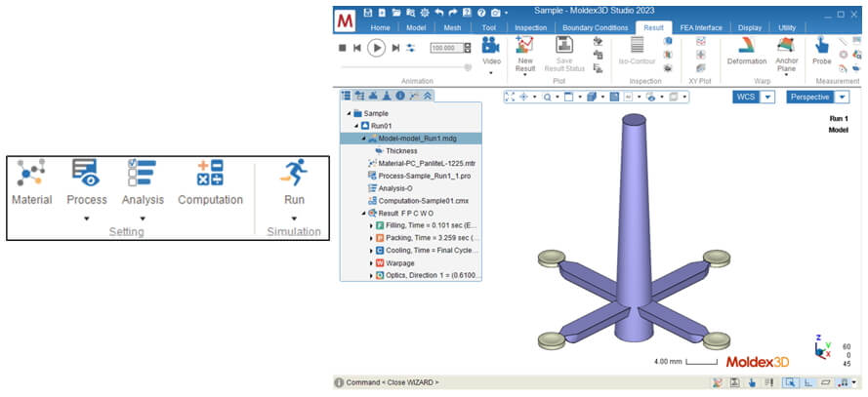
Task: Click the animation percentage field showing 100.000
Action: [x=447, y=48]
